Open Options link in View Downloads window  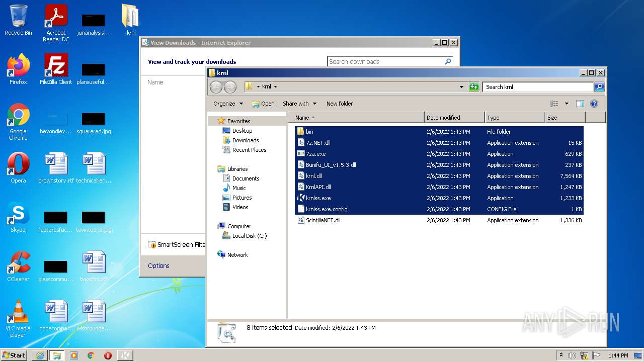pyautogui.click(x=158, y=266)
